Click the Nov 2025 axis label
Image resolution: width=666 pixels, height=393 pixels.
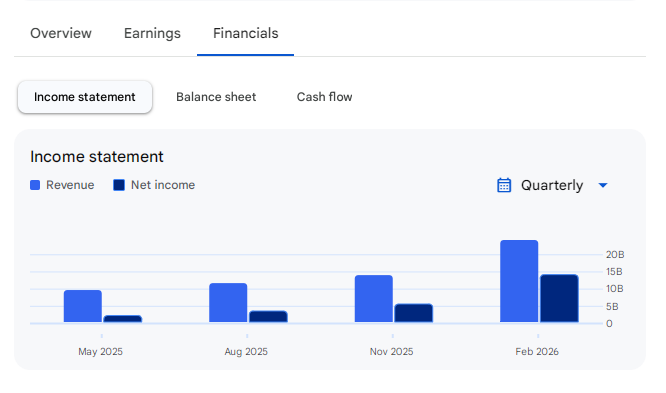(x=392, y=352)
